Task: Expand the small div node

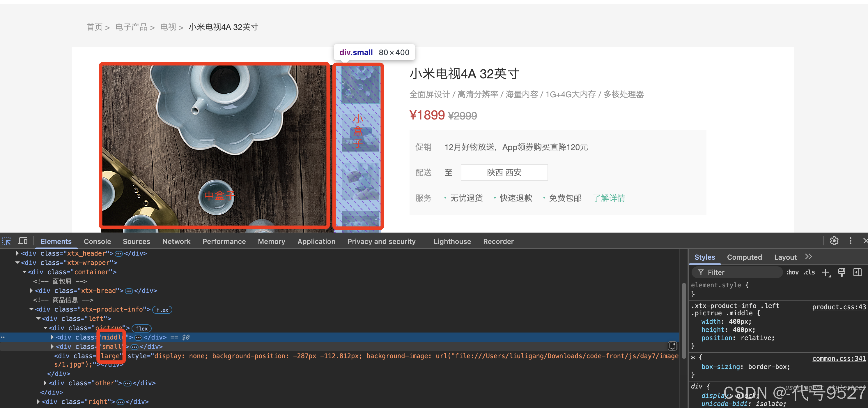Action: (52, 347)
